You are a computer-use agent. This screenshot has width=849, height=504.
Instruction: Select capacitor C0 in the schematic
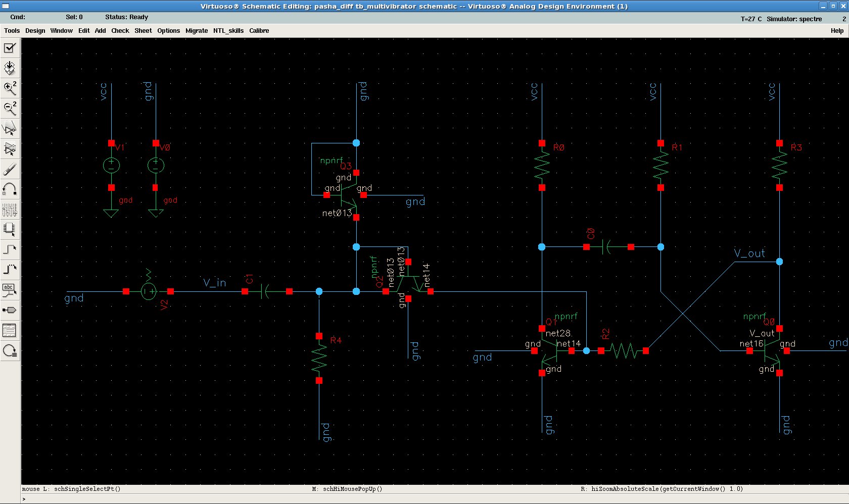click(608, 247)
